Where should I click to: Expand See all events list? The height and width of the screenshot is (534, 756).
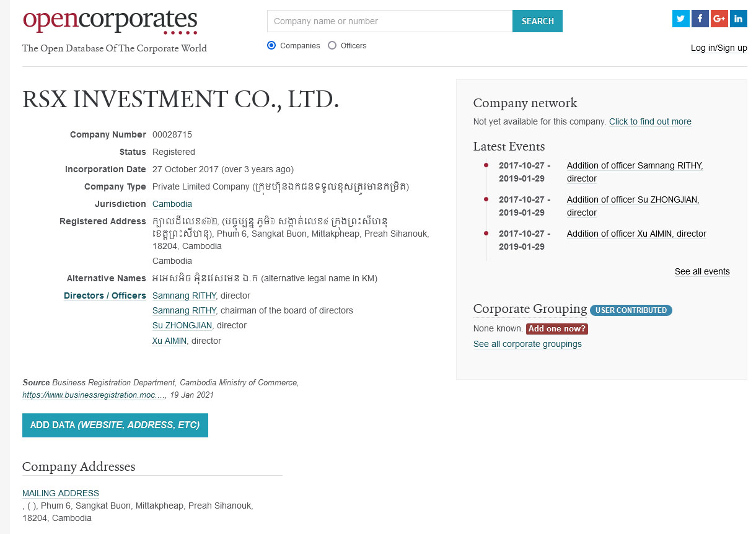click(702, 271)
